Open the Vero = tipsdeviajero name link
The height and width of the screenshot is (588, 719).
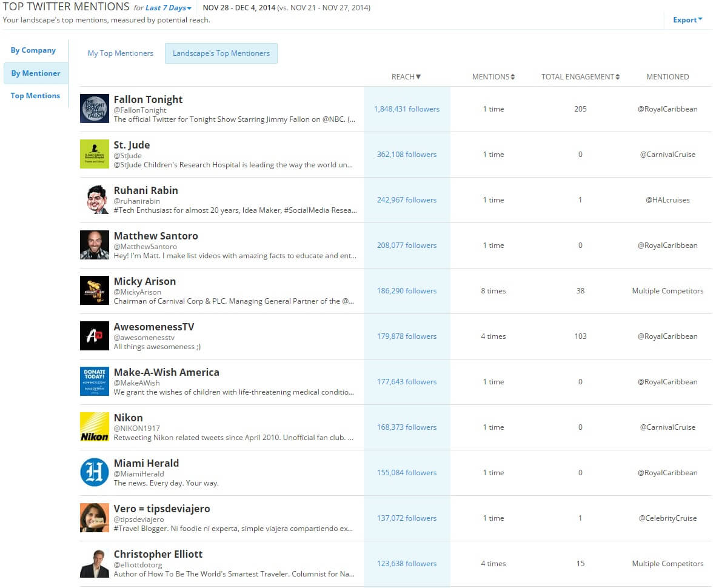[162, 508]
